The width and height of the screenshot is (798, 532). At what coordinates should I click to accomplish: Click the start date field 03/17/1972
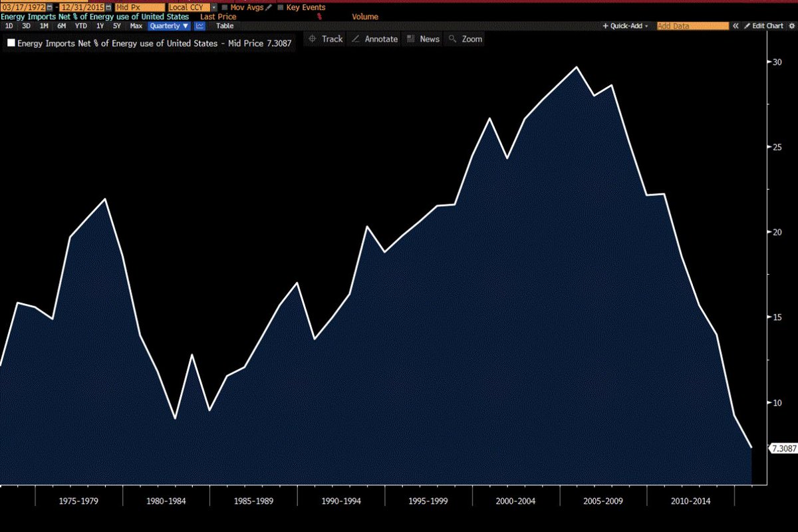(23, 7)
